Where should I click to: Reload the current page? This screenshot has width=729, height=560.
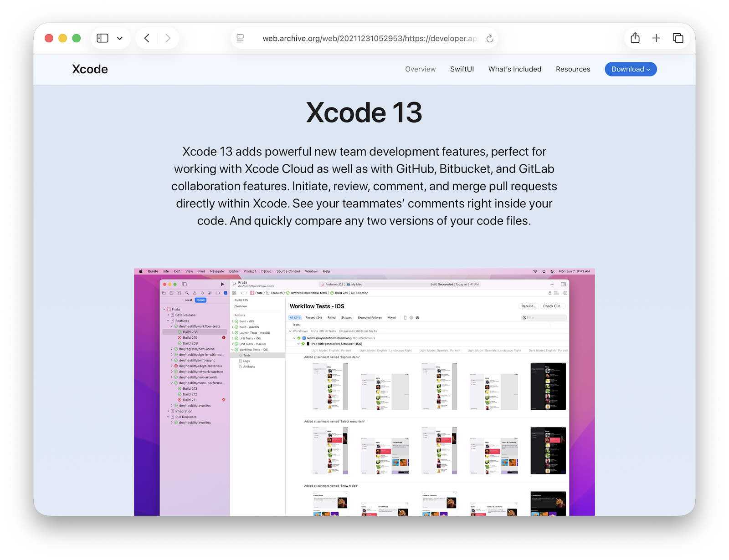pos(490,38)
